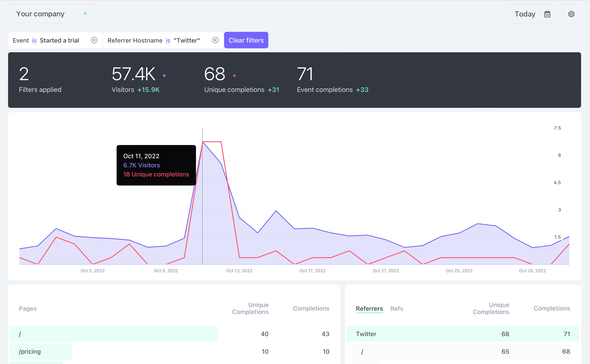Remove the Started a trial filter via X icon
590x364 pixels.
click(x=94, y=40)
